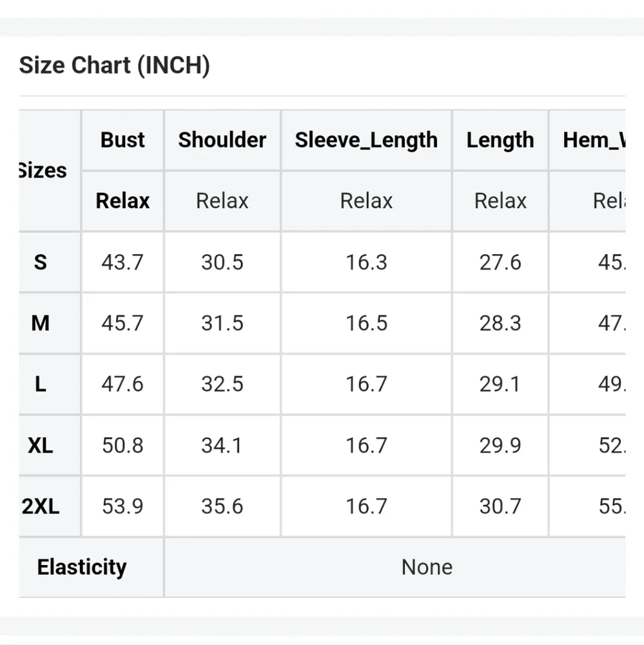Click the 29.1 length value for L
Viewport: 644px width, 645px height.
pyautogui.click(x=500, y=384)
